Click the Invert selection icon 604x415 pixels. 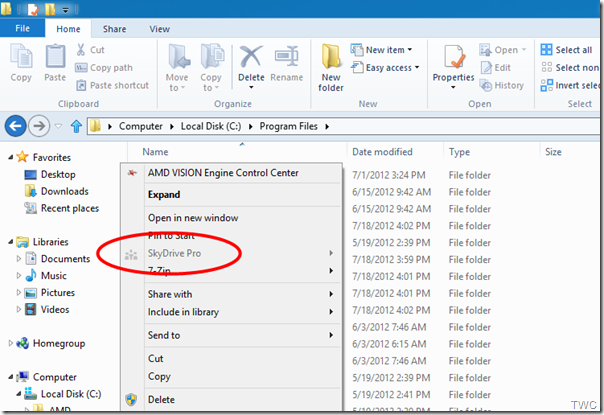(546, 85)
